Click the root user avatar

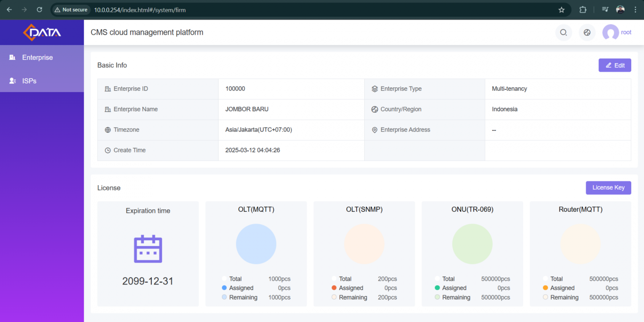pyautogui.click(x=611, y=33)
